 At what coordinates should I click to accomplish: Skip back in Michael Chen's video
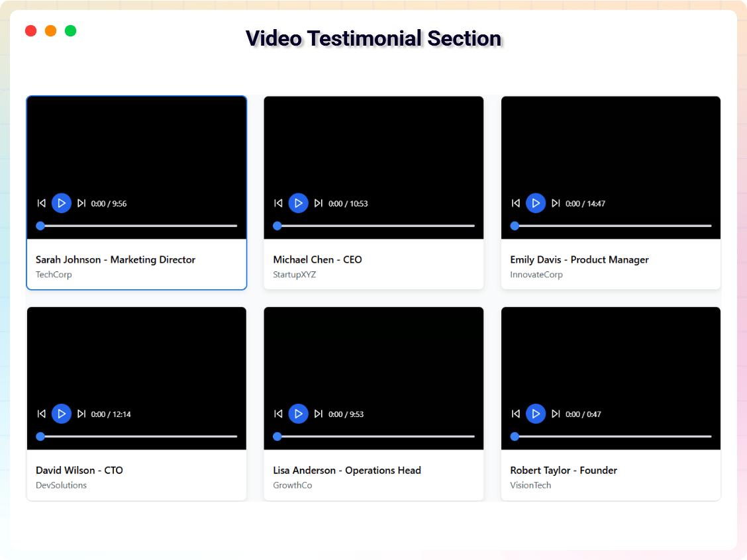(278, 203)
